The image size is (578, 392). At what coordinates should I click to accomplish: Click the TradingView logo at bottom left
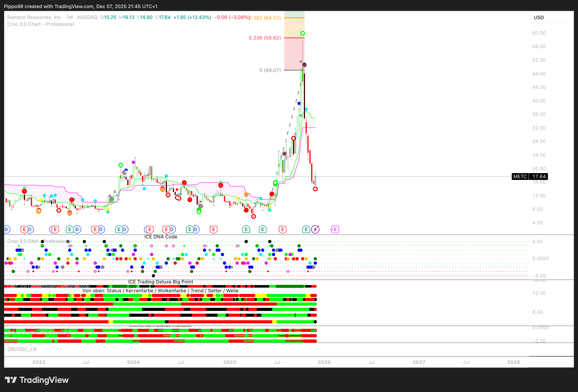(37, 380)
